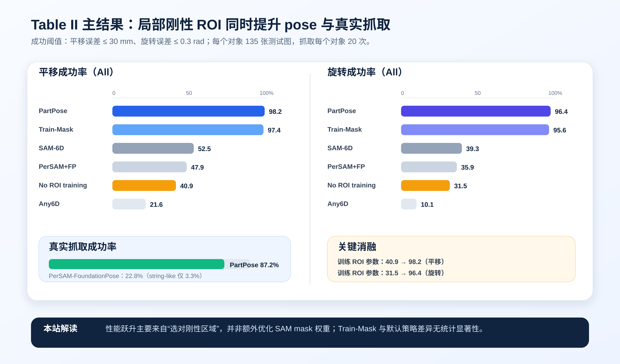Click the Any6D translation bar
Image resolution: width=620 pixels, height=364 pixels.
(129, 204)
